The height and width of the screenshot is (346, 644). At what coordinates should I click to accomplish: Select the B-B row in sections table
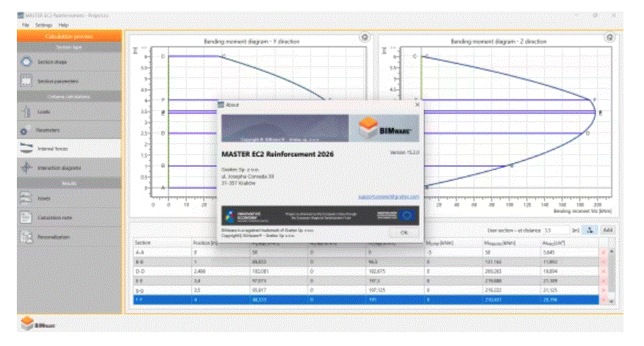coord(365,262)
